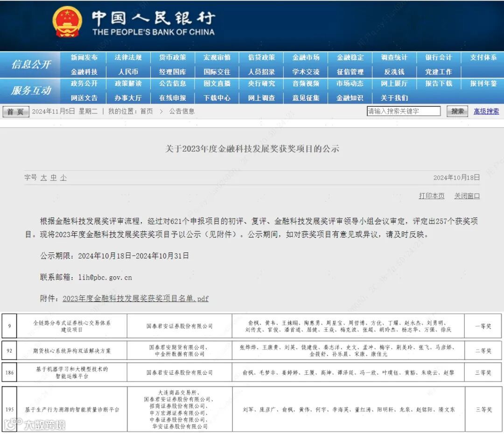
Task: Open 政务公开 in service menu
Action: point(84,84)
